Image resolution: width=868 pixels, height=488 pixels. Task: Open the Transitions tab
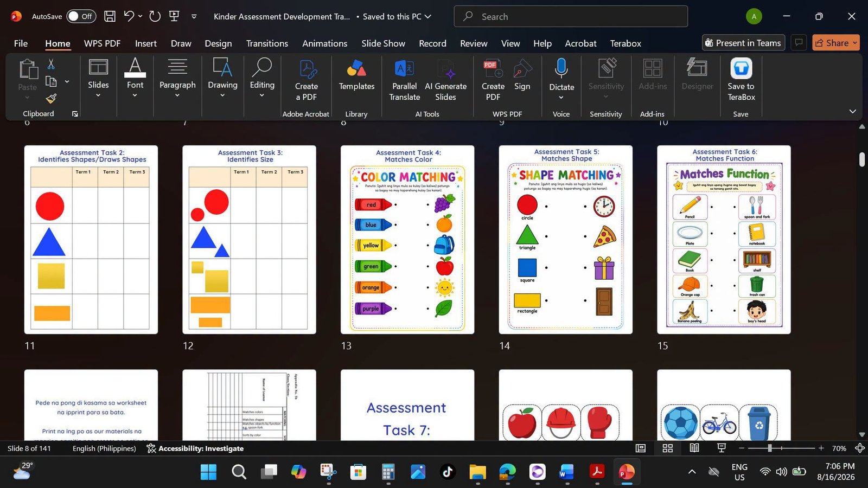click(267, 43)
